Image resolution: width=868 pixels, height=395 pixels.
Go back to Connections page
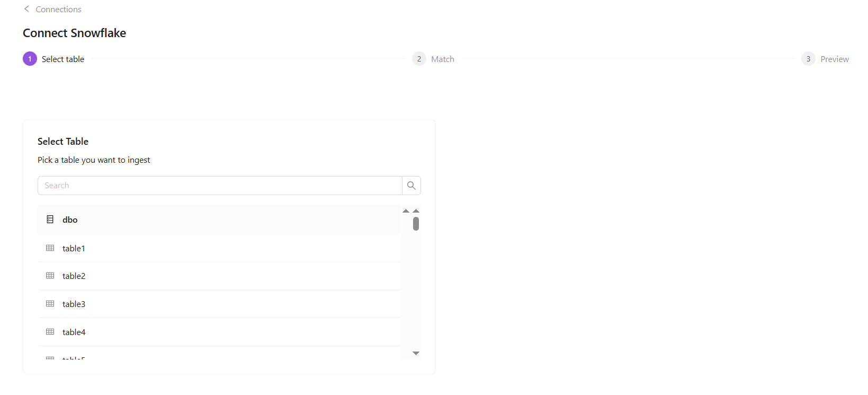tap(58, 10)
